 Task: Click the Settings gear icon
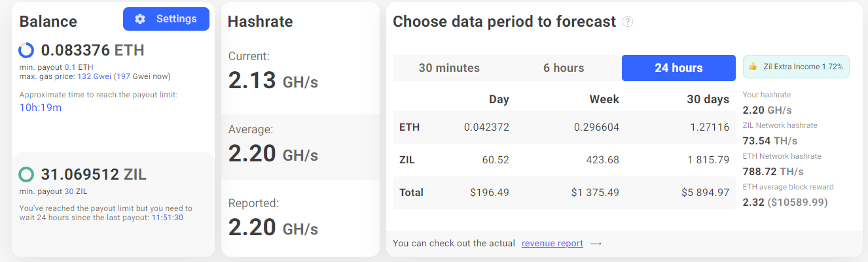[140, 19]
